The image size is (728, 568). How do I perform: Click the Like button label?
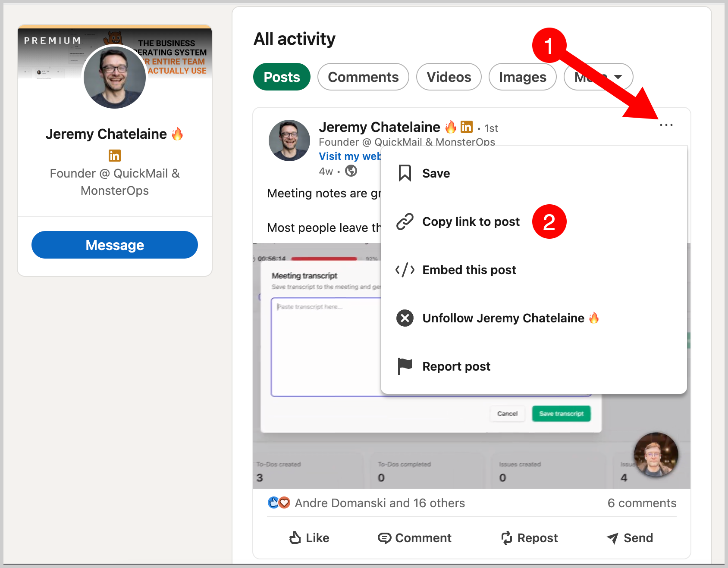pyautogui.click(x=317, y=538)
